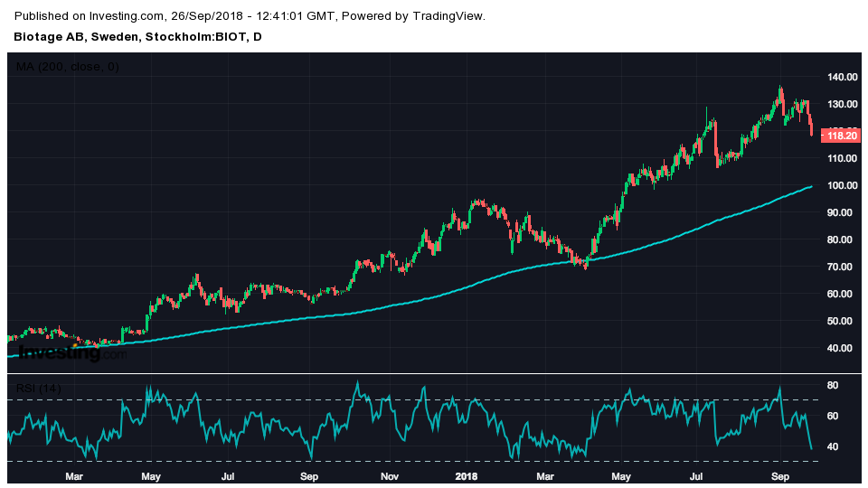Click the 90.00 price axis label
This screenshot has width=868, height=488.
(840, 212)
